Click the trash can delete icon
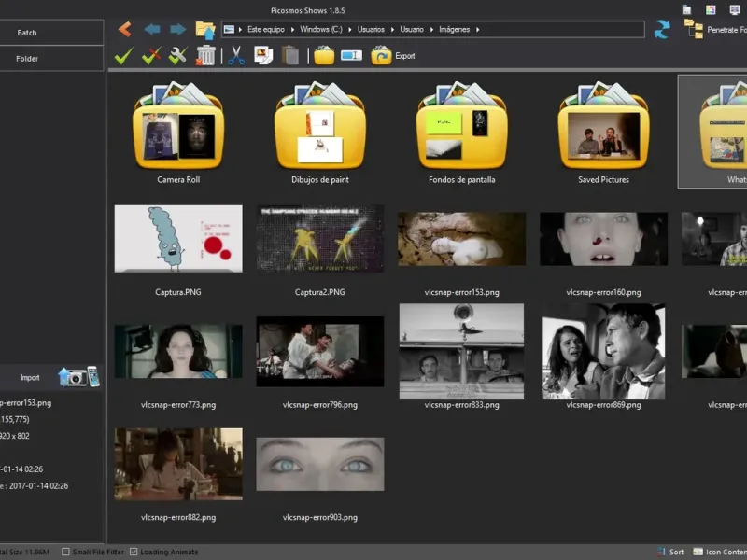747x560 pixels. [x=206, y=56]
